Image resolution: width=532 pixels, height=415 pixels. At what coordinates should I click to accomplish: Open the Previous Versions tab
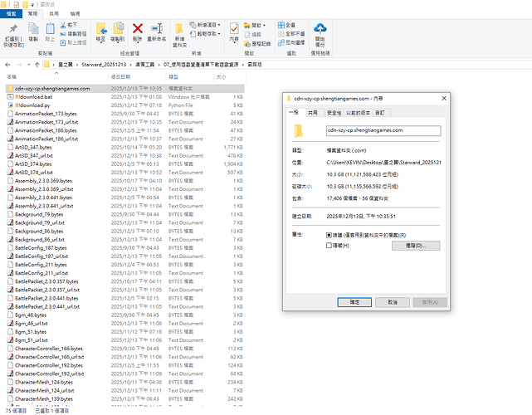coord(357,112)
